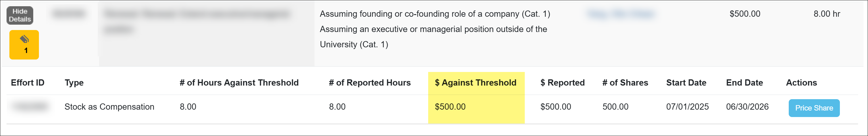Click the blurred link beside the activity categories
The width and height of the screenshot is (868, 136).
pyautogui.click(x=621, y=14)
